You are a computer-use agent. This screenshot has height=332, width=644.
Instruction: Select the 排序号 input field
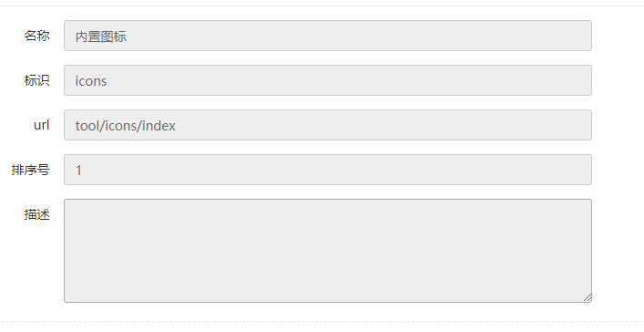(x=328, y=170)
